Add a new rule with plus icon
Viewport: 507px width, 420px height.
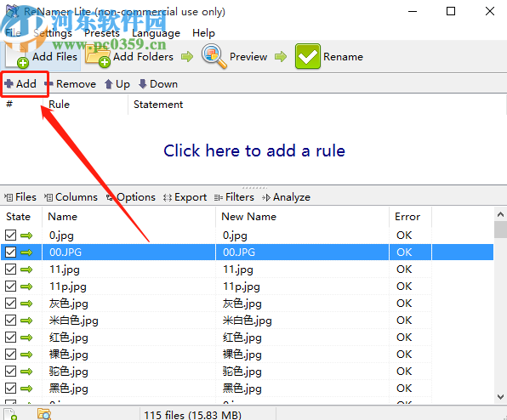pyautogui.click(x=20, y=84)
